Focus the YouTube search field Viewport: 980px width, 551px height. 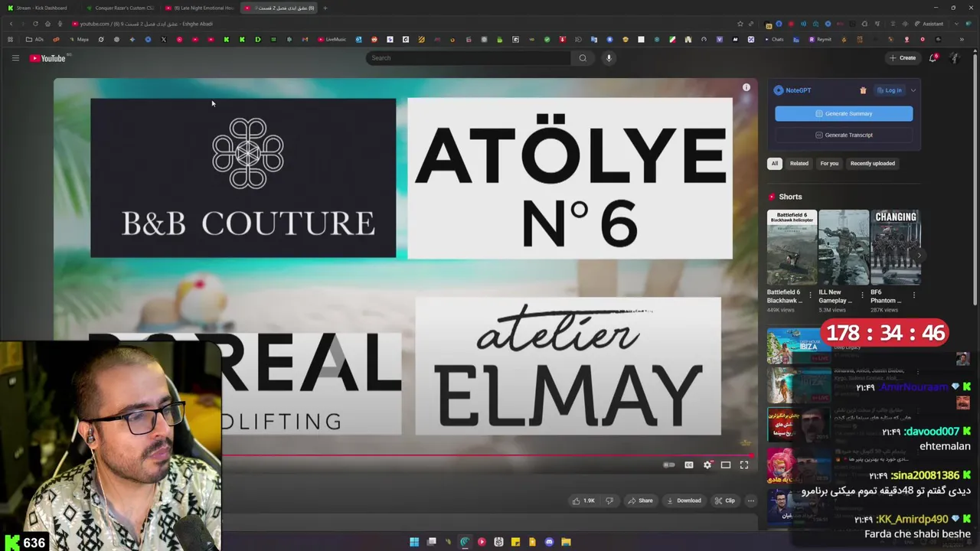pos(469,58)
